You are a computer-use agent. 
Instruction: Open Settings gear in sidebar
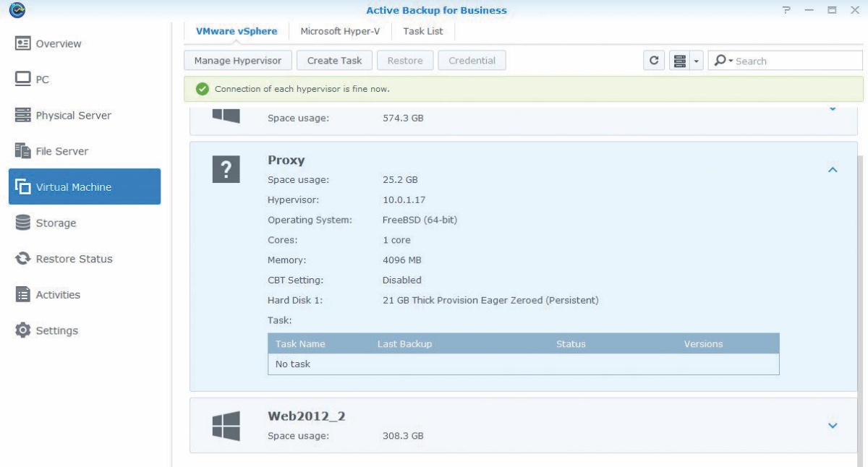click(x=23, y=330)
